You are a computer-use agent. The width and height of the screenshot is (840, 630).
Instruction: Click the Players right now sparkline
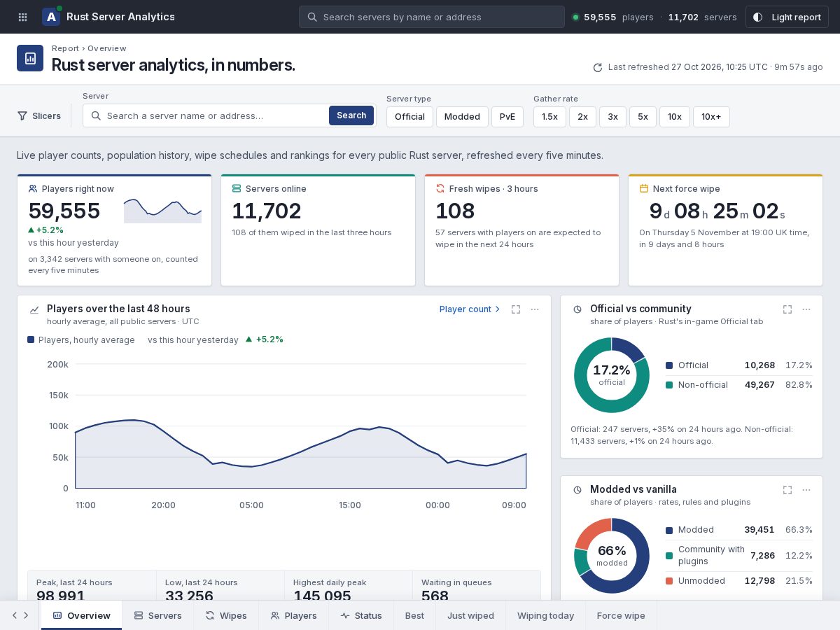click(x=162, y=211)
